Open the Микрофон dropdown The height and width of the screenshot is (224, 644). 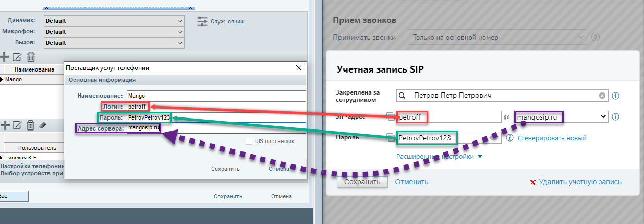tap(114, 32)
